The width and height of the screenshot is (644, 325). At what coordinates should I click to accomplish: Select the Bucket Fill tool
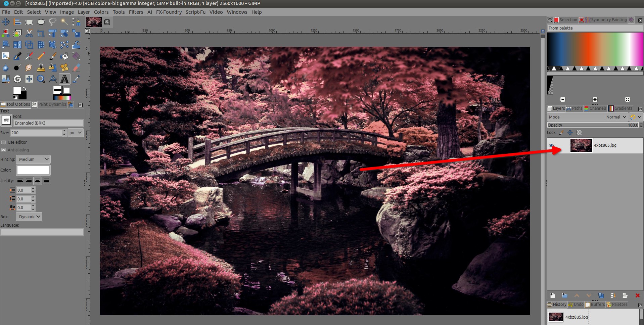[64, 56]
